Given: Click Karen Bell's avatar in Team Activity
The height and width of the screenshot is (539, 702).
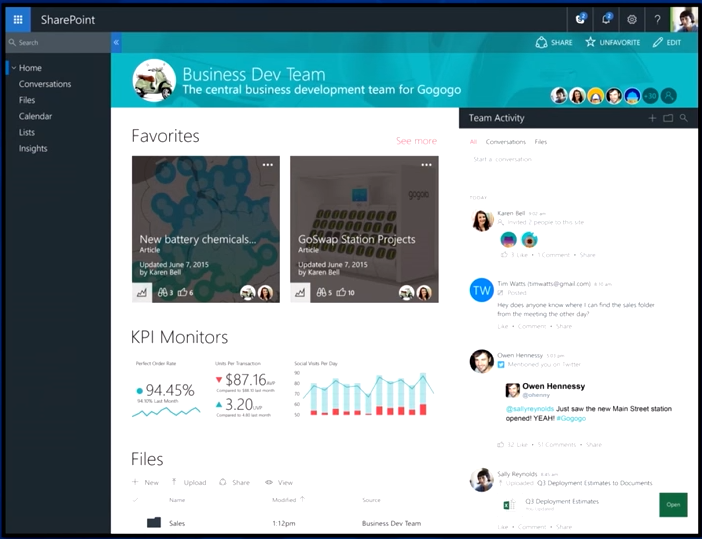Looking at the screenshot, I should (482, 220).
